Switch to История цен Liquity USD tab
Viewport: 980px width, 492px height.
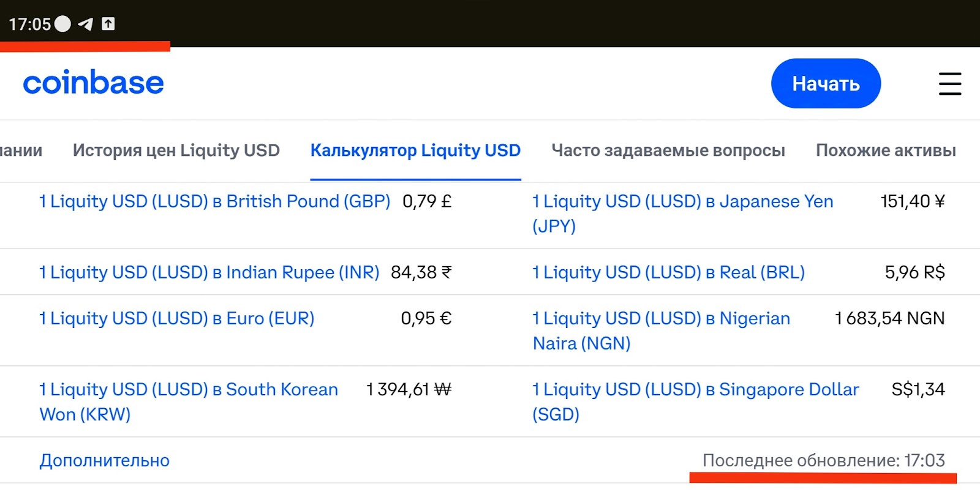(176, 151)
